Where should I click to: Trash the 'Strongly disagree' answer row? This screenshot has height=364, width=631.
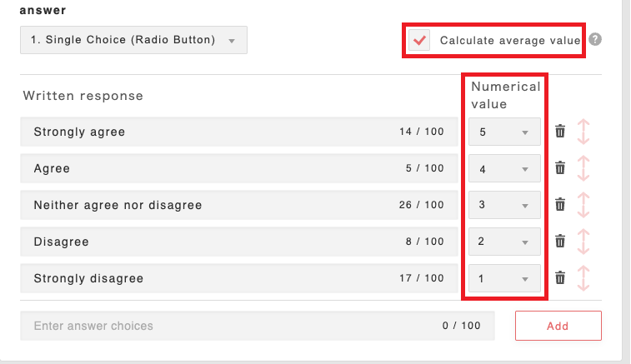(x=560, y=278)
